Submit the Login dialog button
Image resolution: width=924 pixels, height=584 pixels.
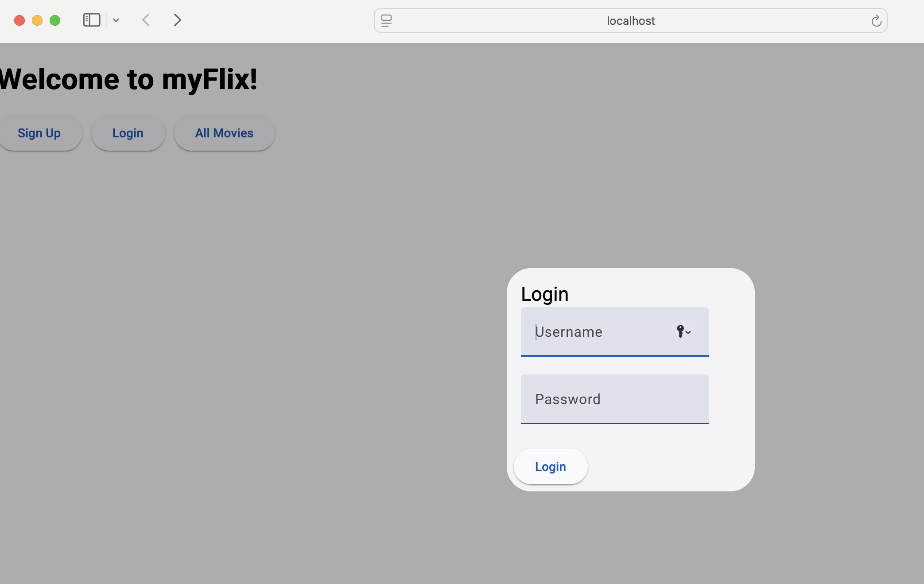click(550, 467)
